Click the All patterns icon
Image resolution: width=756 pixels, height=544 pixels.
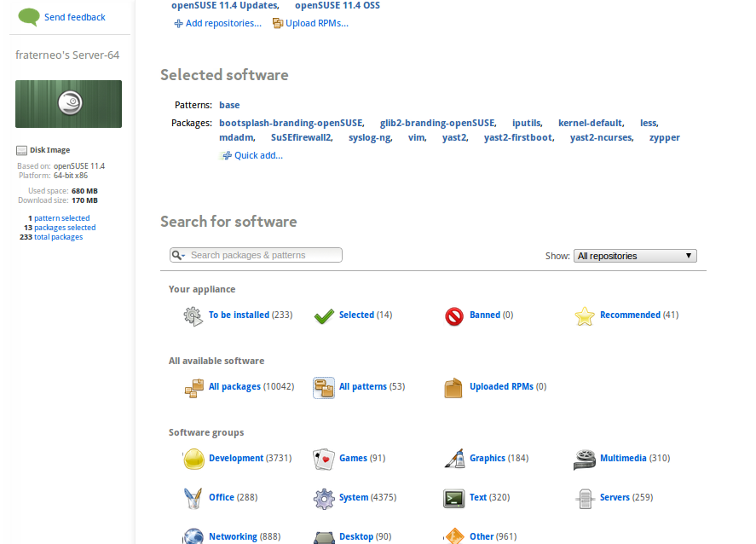click(x=324, y=388)
